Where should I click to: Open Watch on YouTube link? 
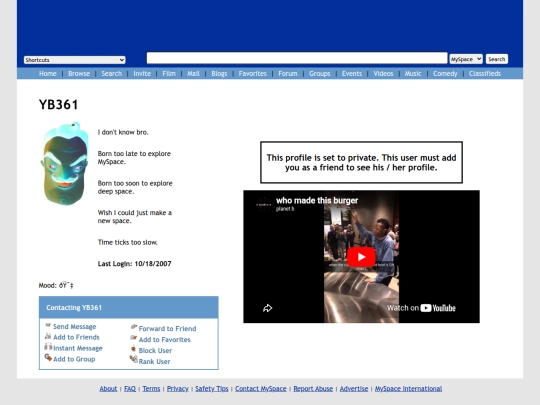pyautogui.click(x=421, y=308)
